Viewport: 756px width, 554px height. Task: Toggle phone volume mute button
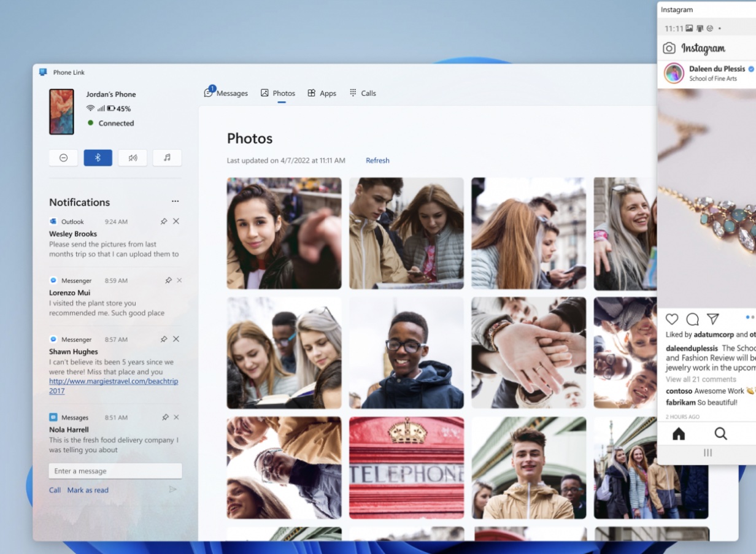(x=133, y=158)
